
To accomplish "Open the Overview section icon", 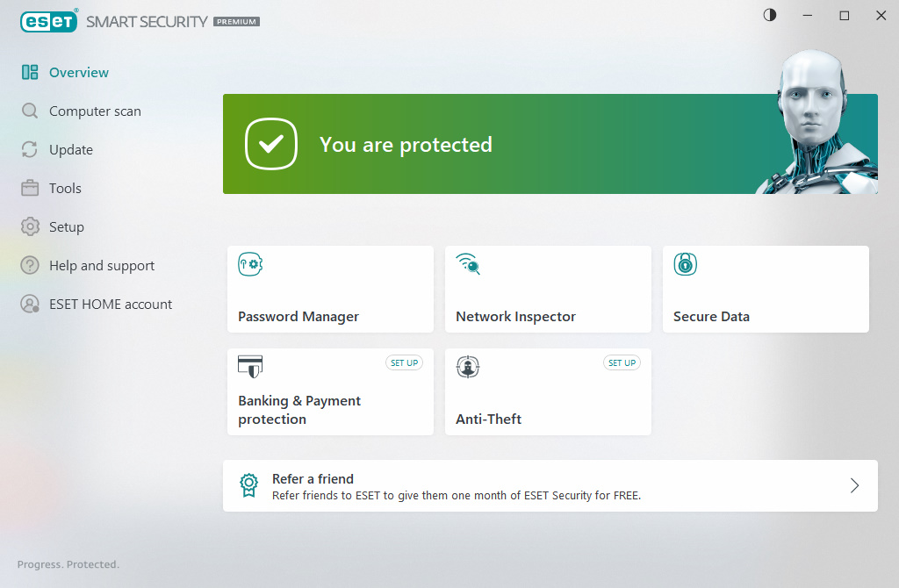I will (30, 72).
